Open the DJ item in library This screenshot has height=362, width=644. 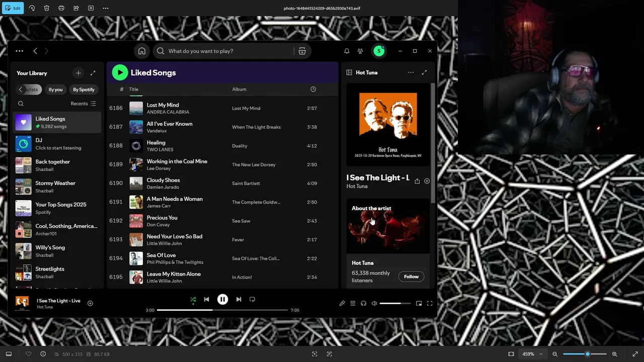(57, 144)
